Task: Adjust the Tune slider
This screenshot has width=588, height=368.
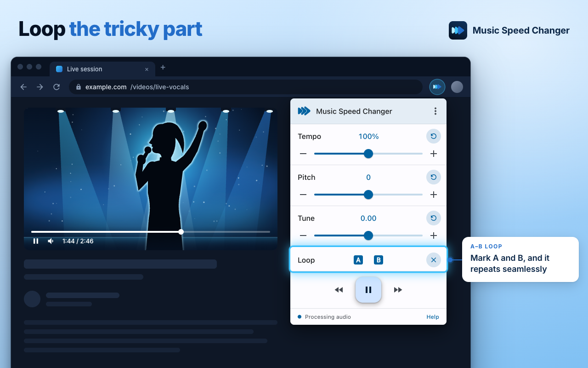Action: tap(368, 236)
